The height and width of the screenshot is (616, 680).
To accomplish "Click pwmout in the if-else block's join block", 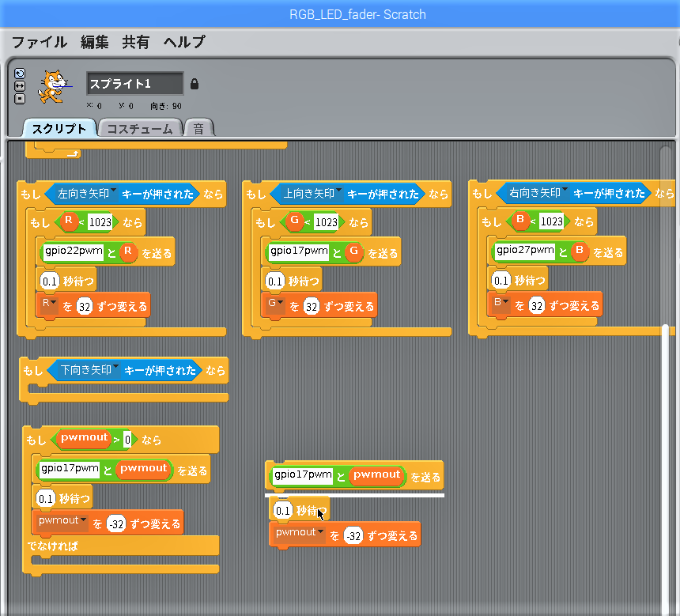I will [x=143, y=469].
